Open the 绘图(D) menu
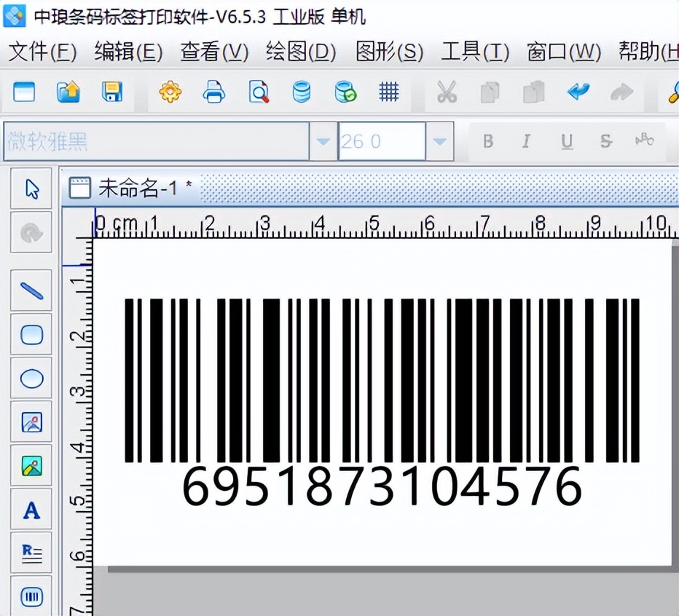 click(301, 52)
